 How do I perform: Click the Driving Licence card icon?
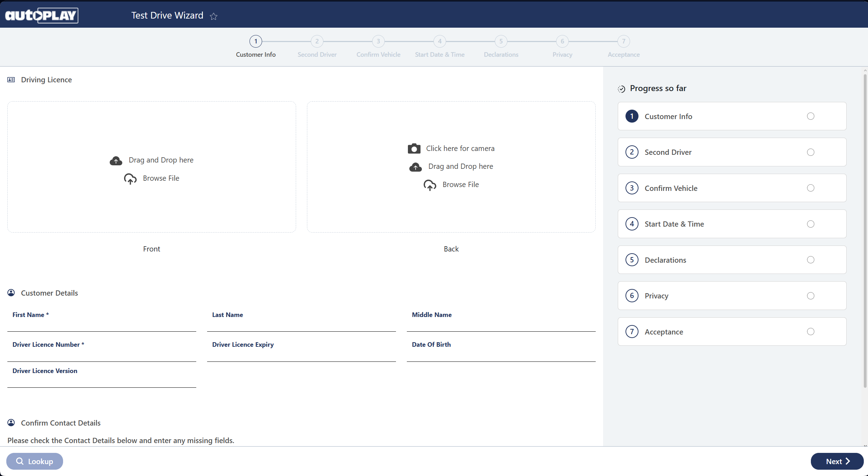point(11,80)
